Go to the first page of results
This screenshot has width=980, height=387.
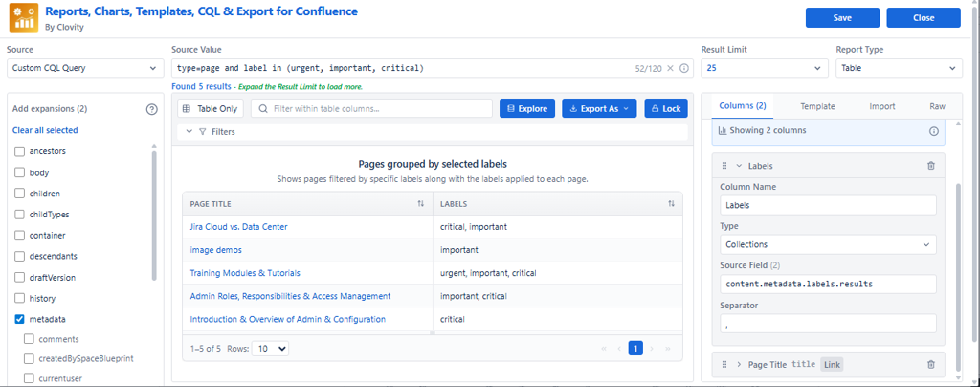click(604, 349)
